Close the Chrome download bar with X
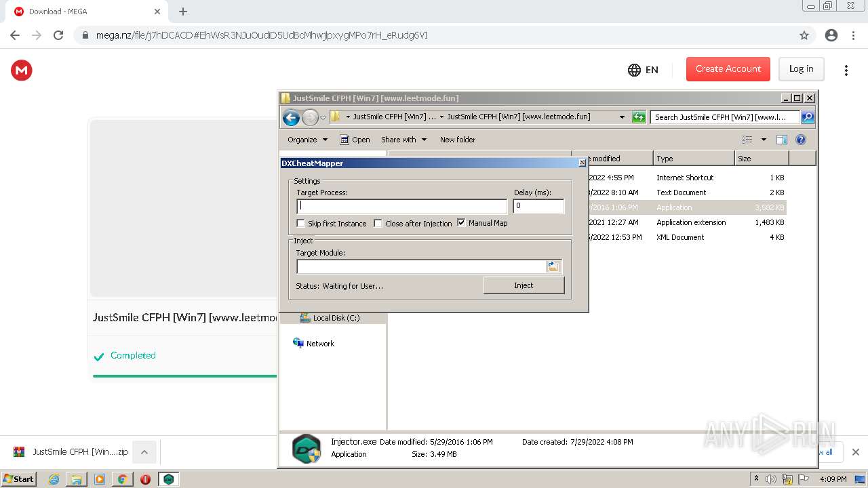This screenshot has width=868, height=488. coord(855,452)
